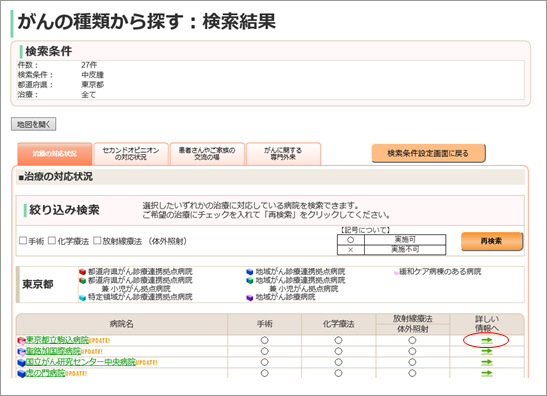The image size is (547, 396).
Task: Open 国立がん研究センター中央病院 link
Action: 81,362
